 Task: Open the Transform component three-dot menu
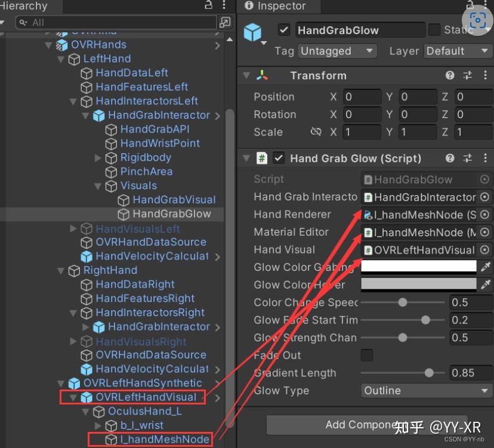[x=485, y=75]
